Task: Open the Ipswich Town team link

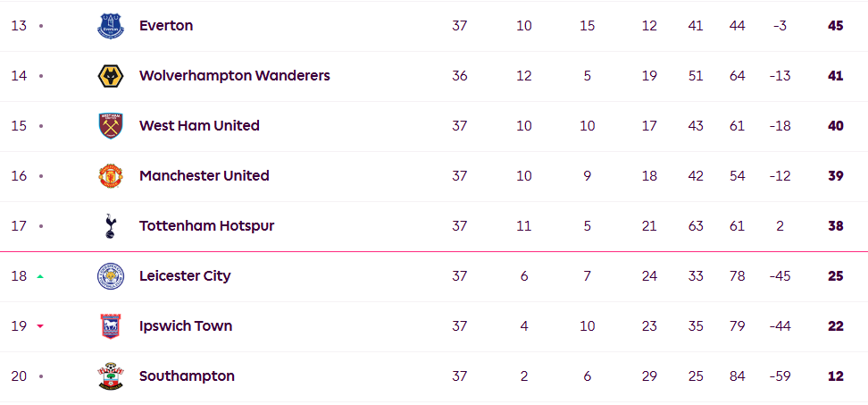Action: pos(186,326)
